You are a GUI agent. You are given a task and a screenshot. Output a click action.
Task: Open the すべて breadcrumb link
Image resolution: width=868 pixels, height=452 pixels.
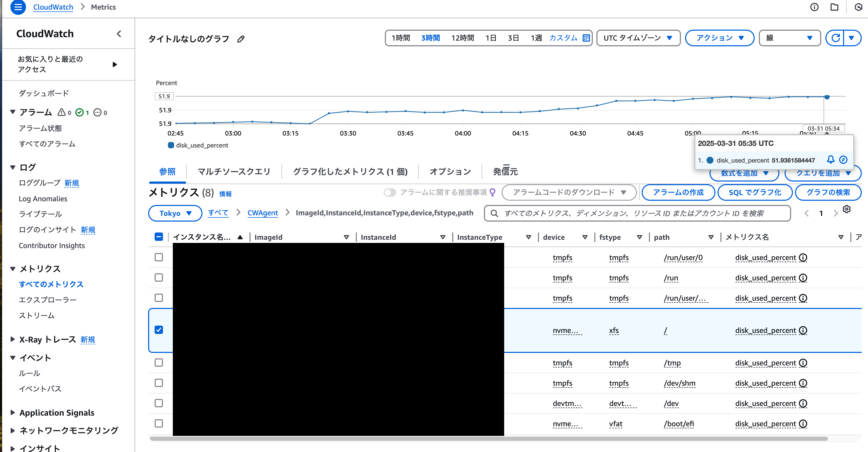(218, 213)
